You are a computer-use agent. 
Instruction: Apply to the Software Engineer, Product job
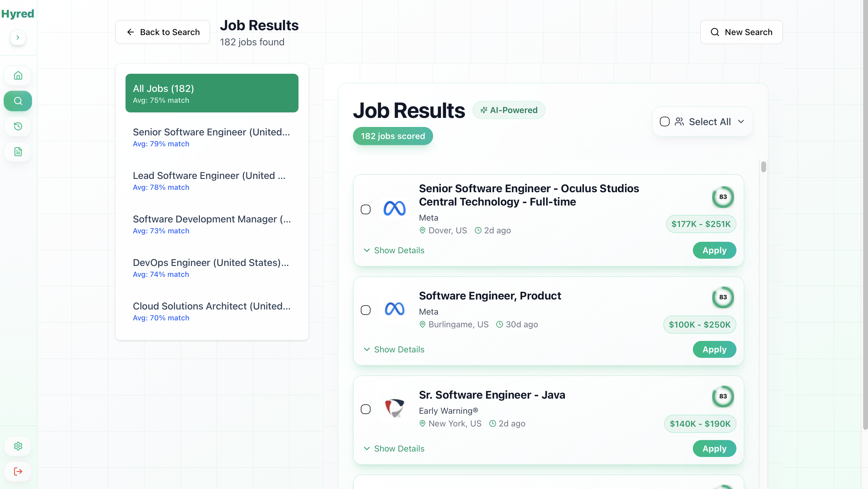click(x=714, y=349)
